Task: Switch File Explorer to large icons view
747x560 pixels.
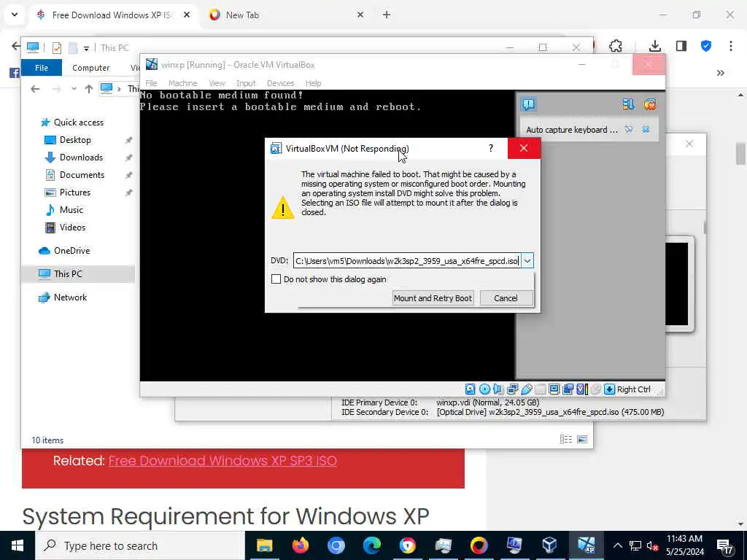Action: click(x=582, y=439)
